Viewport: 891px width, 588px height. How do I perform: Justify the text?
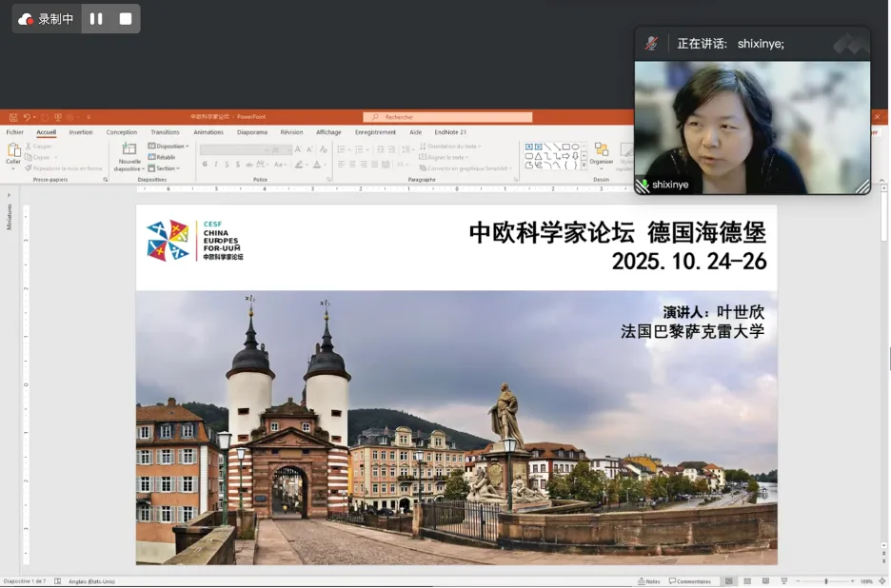(374, 165)
